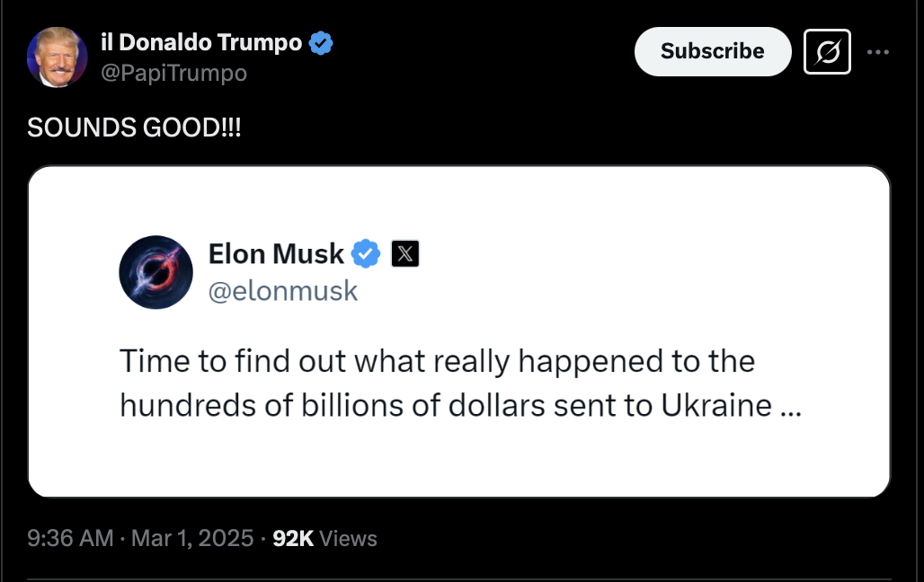924x582 pixels.
Task: Open the il Donaldo Trumpo display name link
Action: (x=200, y=42)
